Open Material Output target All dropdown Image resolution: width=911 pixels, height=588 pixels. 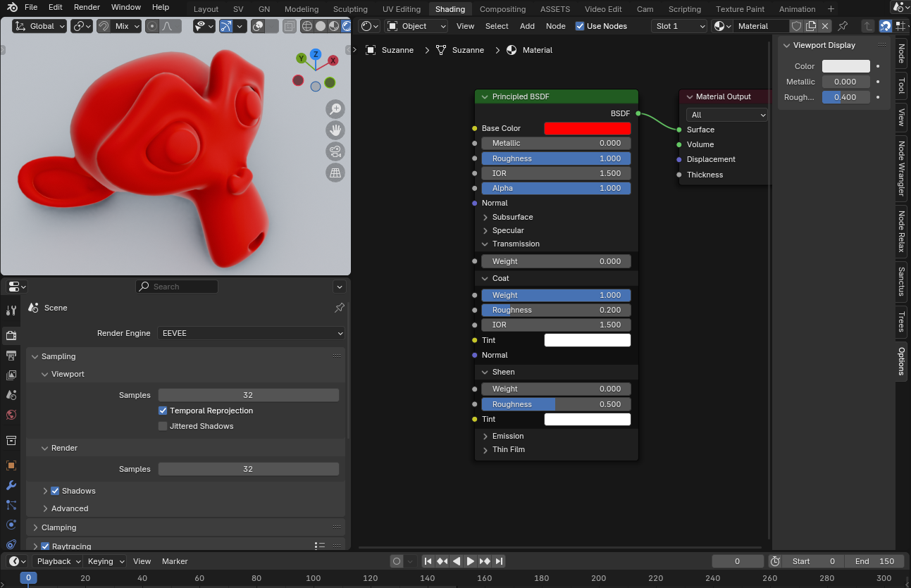coord(727,115)
